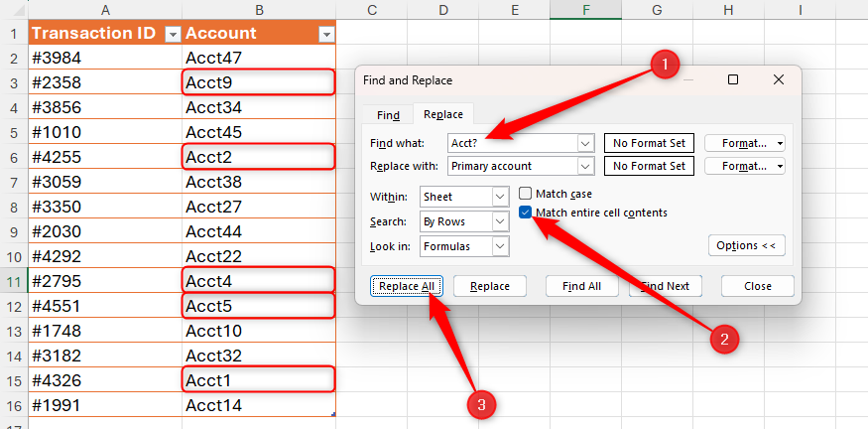The height and width of the screenshot is (429, 868).
Task: Open Find what history dropdown arrow
Action: (584, 143)
